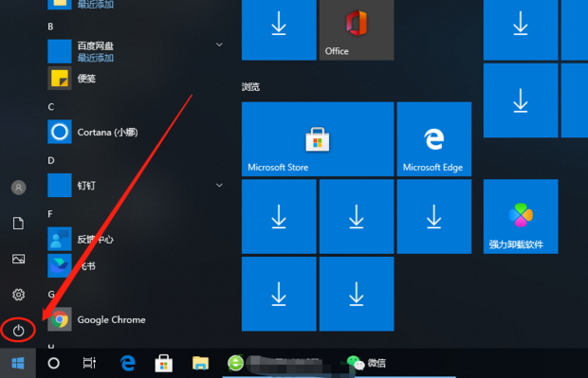
Task: Click the Windows Start button
Action: (18, 363)
